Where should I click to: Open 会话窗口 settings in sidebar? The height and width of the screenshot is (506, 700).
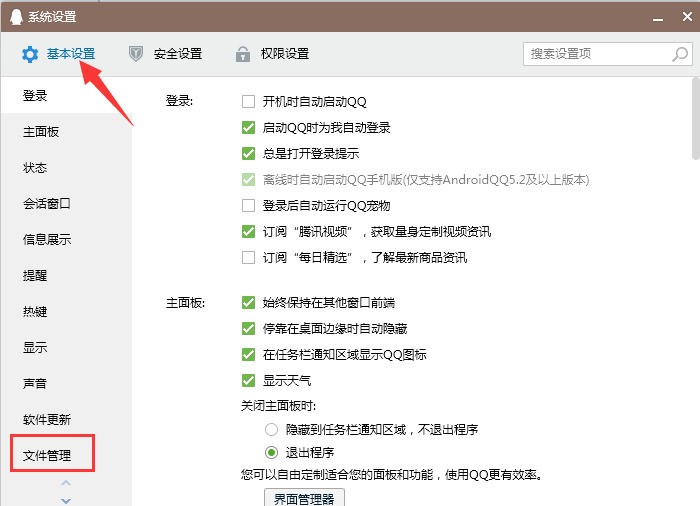pyautogui.click(x=46, y=204)
